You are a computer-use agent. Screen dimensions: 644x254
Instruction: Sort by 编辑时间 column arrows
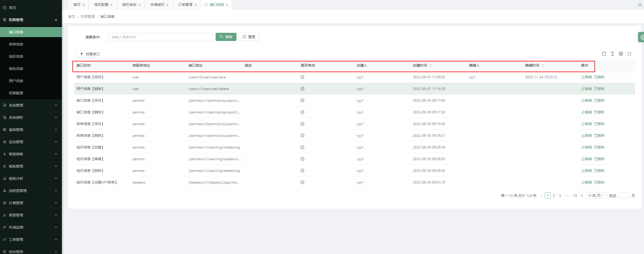[543, 66]
